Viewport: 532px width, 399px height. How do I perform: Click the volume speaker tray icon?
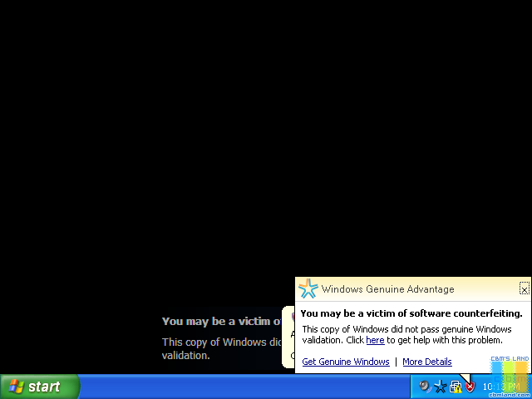[x=425, y=387]
